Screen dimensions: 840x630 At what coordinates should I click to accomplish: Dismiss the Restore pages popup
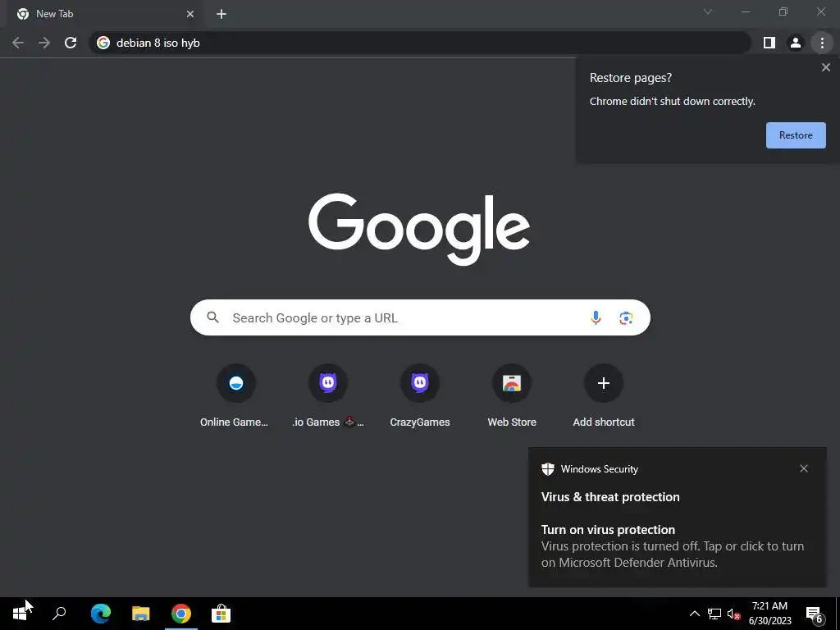(x=825, y=67)
